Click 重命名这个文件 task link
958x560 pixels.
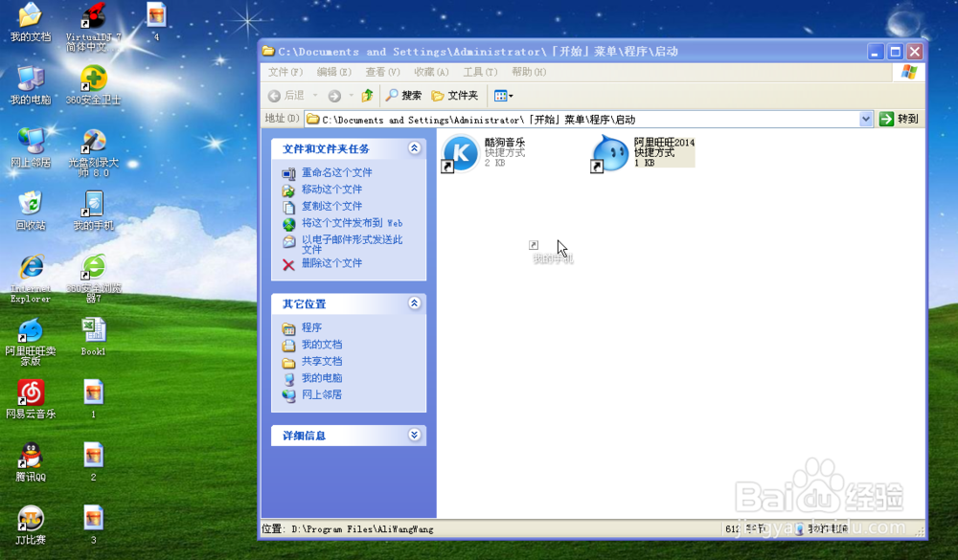pyautogui.click(x=336, y=173)
